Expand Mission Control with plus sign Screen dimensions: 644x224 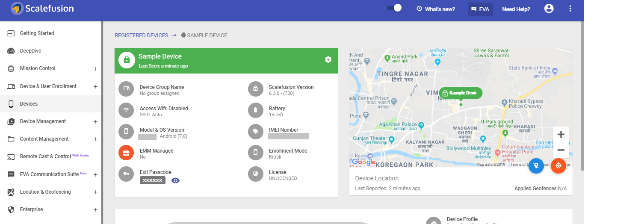tap(95, 69)
